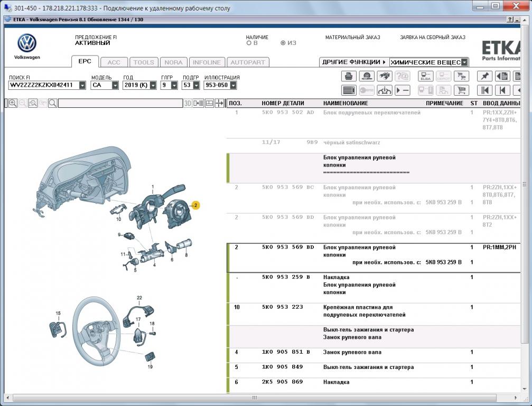This screenshot has width=532, height=406.
Task: Click the arrow-divider expand icon
Action: [220, 103]
